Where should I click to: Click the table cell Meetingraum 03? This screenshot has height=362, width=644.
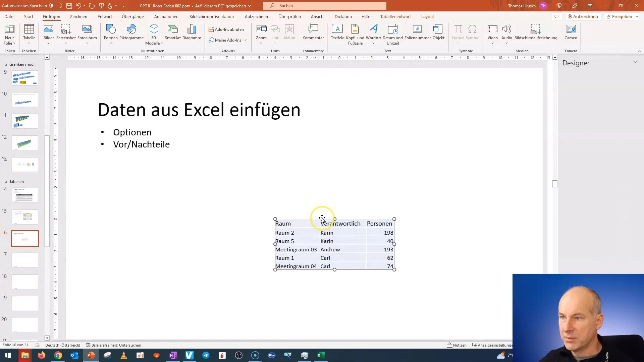tap(296, 249)
